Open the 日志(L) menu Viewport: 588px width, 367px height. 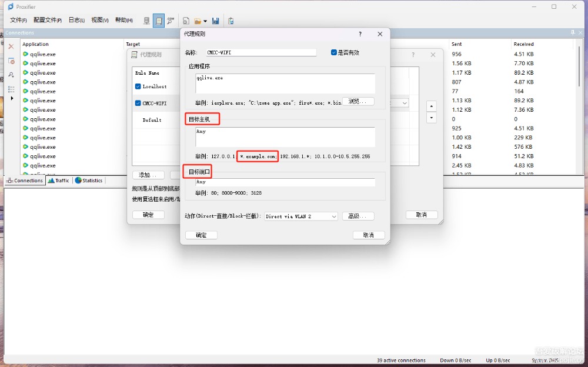pos(76,20)
